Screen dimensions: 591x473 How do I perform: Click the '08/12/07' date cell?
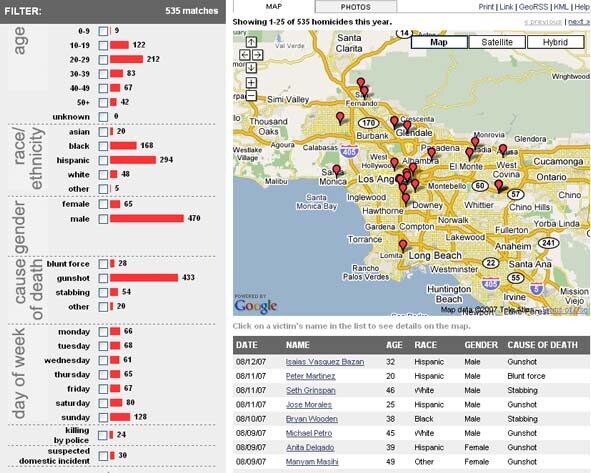point(251,362)
